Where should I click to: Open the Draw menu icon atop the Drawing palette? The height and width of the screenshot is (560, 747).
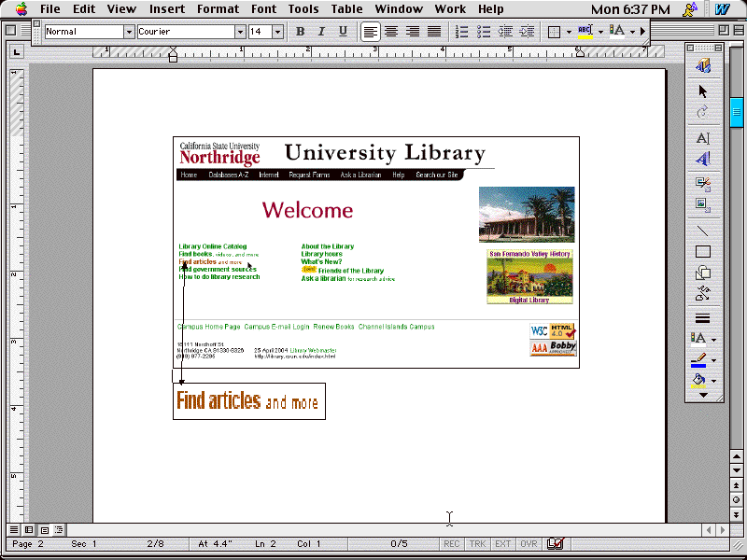tap(703, 65)
